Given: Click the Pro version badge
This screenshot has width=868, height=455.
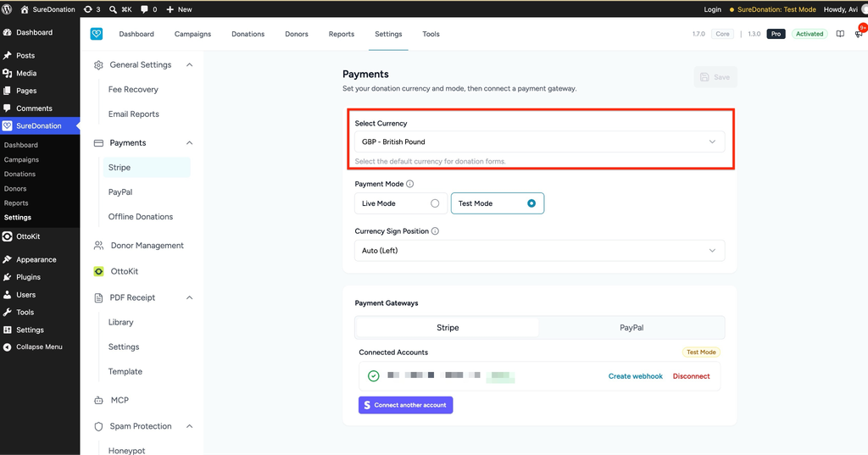Looking at the screenshot, I should pyautogui.click(x=776, y=34).
